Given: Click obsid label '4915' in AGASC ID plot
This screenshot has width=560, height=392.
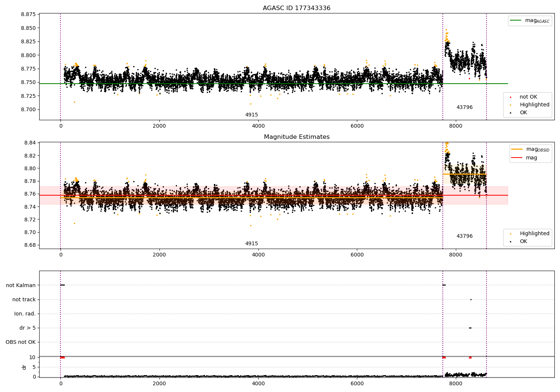Looking at the screenshot, I should tap(252, 115).
